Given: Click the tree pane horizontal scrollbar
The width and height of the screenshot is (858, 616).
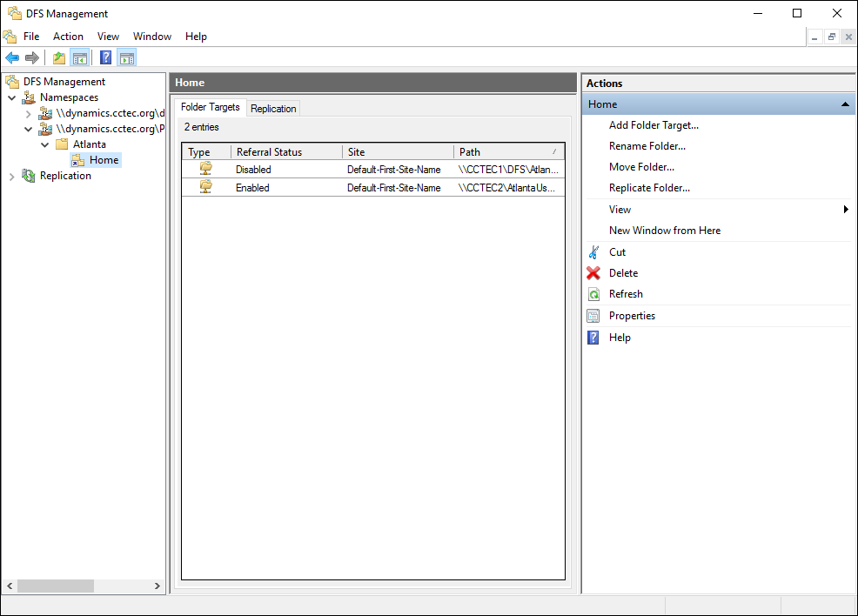Looking at the screenshot, I should 56,586.
